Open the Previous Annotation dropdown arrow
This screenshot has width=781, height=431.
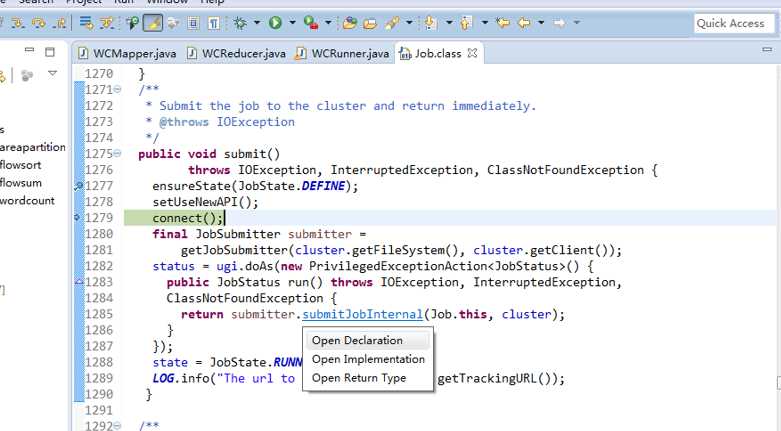tap(484, 22)
